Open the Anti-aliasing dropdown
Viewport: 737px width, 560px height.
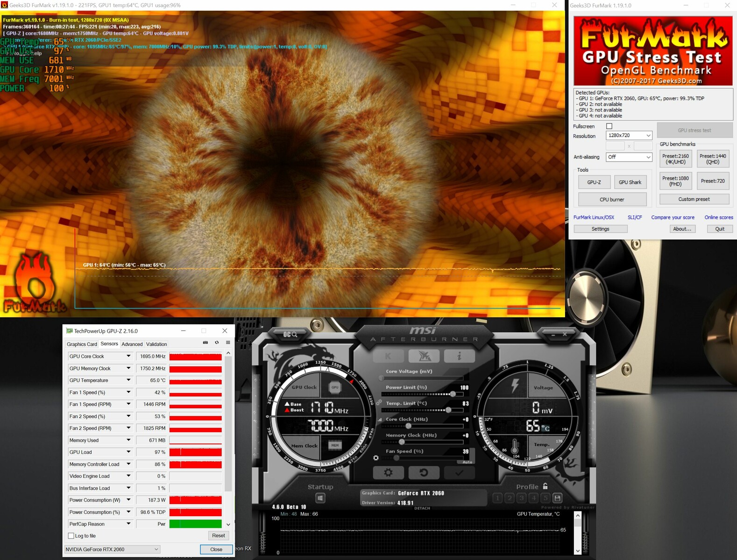click(x=629, y=157)
